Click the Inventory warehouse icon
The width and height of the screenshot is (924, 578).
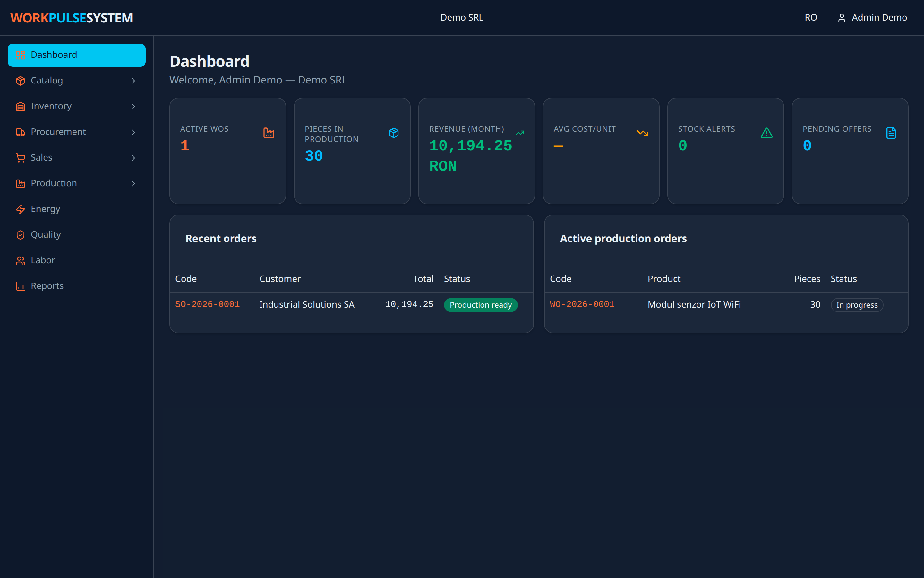pyautogui.click(x=21, y=106)
